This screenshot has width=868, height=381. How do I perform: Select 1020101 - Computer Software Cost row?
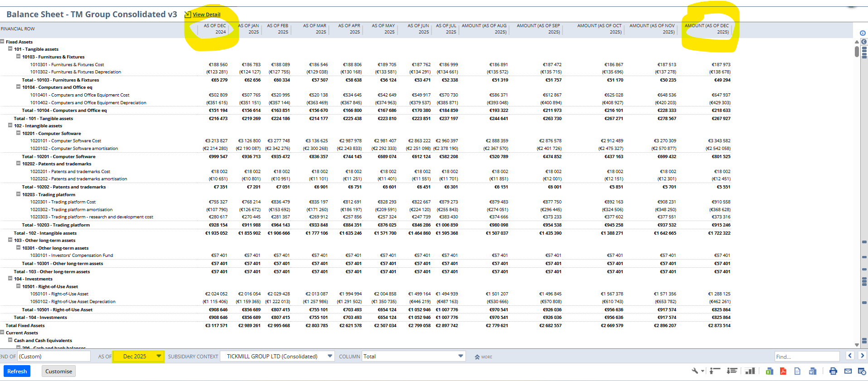(66, 140)
